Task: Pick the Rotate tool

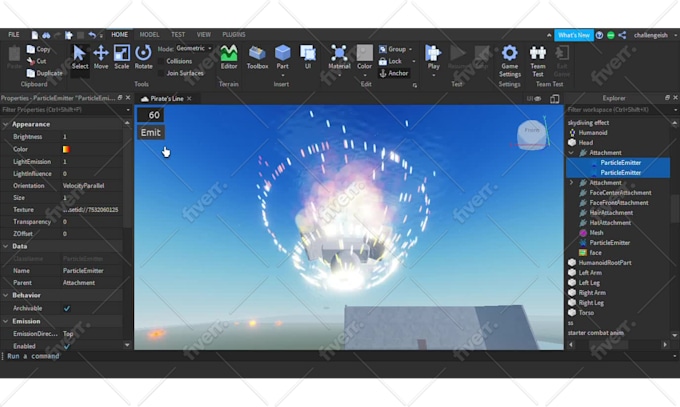Action: (x=143, y=57)
